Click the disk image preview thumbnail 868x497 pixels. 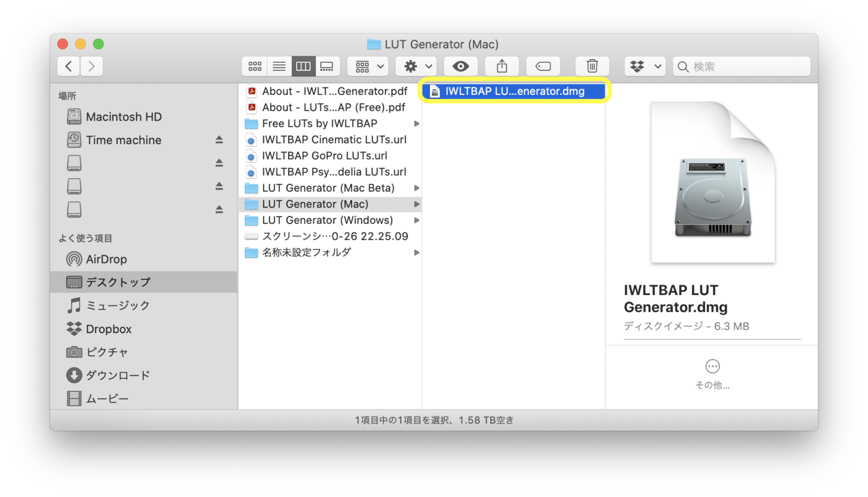click(x=713, y=182)
